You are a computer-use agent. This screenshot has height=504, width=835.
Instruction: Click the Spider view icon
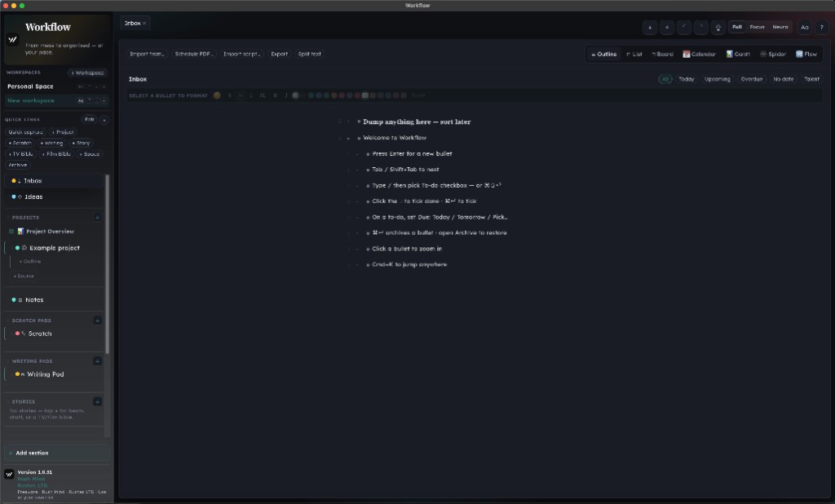[763, 55]
